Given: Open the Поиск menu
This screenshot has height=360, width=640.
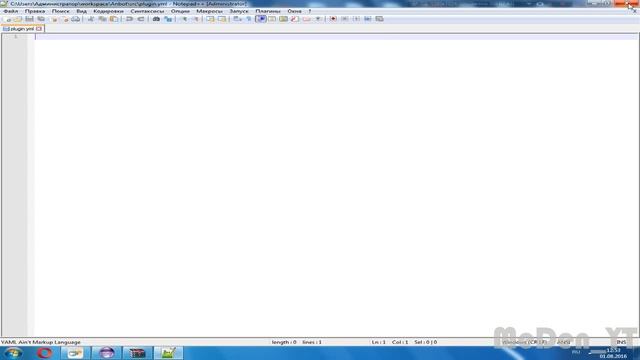Looking at the screenshot, I should click(60, 11).
